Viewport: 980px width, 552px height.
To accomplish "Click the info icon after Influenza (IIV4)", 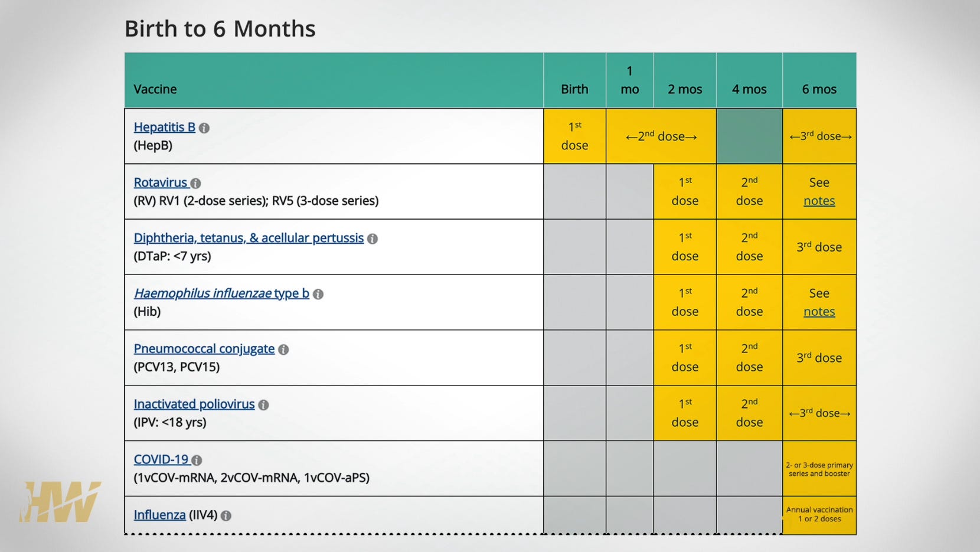I will click(x=226, y=515).
